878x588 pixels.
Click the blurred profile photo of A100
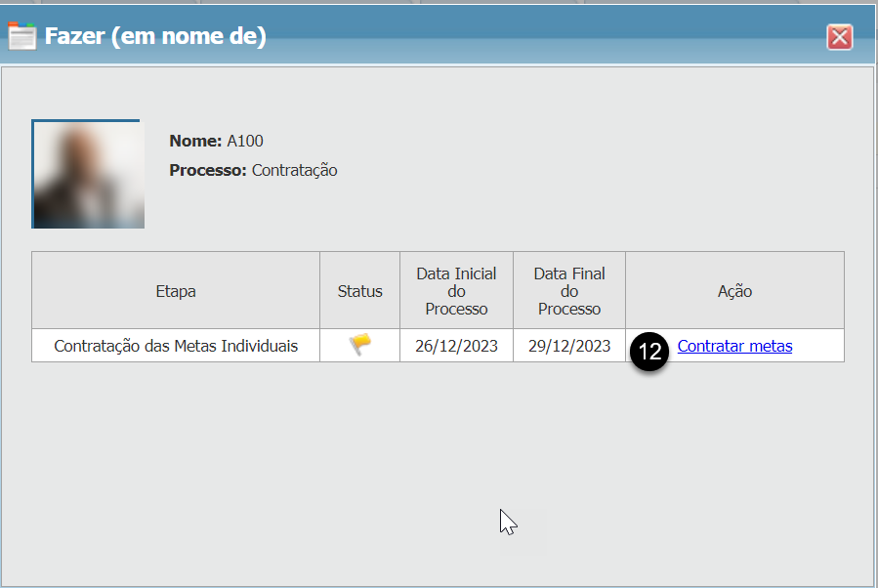point(88,174)
